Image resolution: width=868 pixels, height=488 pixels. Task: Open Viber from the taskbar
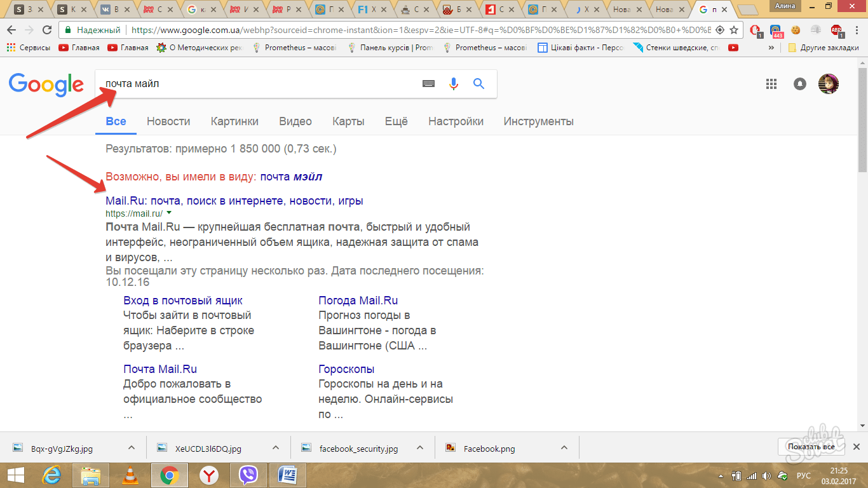pos(248,475)
